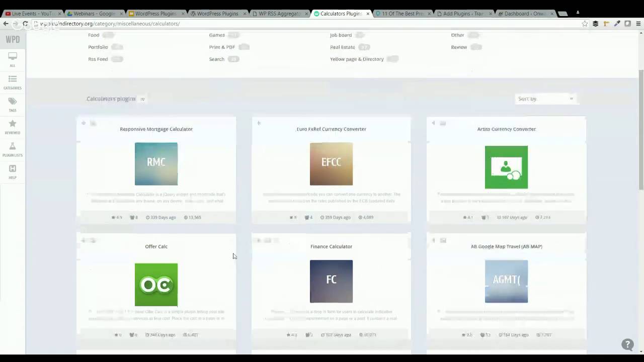Open the Chrome menu button
This screenshot has width=644, height=362.
coord(638,24)
